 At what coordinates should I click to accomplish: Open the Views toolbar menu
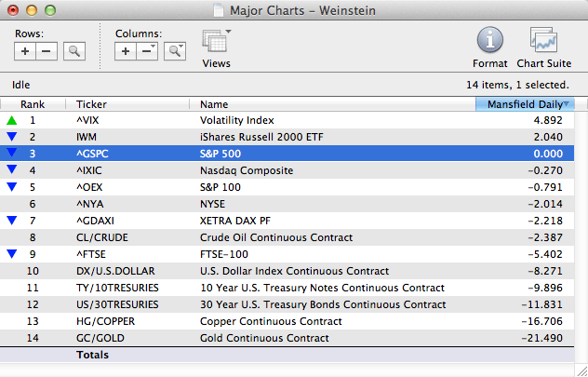click(x=216, y=47)
